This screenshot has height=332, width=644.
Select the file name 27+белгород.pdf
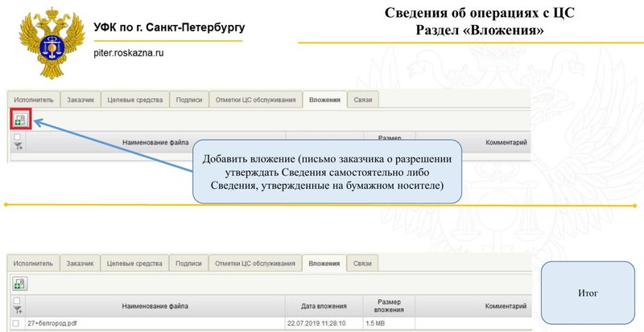click(x=52, y=323)
